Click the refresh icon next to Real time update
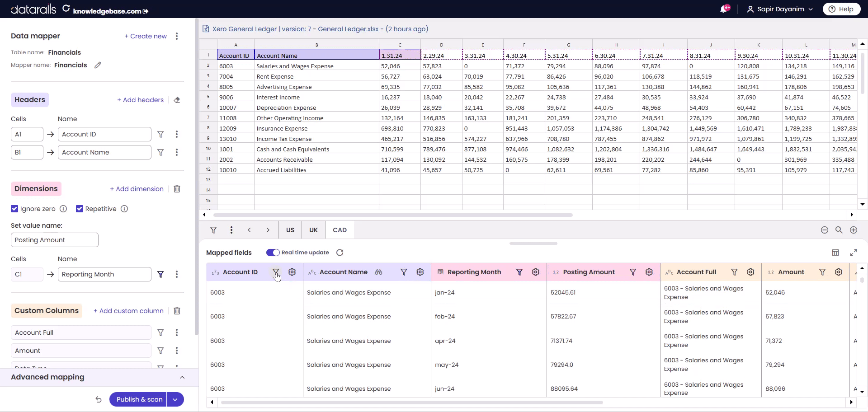 pyautogui.click(x=340, y=253)
